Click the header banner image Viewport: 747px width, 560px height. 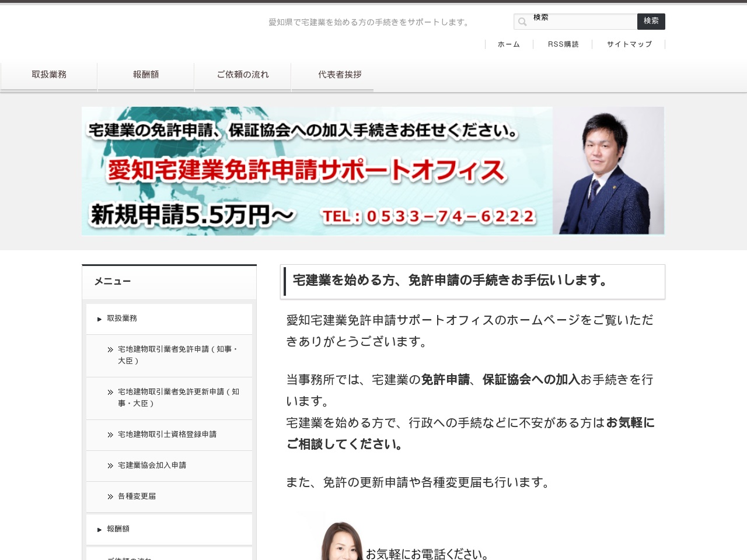pyautogui.click(x=373, y=171)
